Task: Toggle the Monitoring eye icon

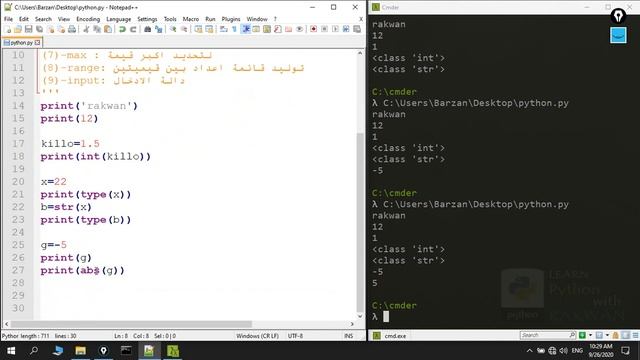Action: (x=299, y=29)
